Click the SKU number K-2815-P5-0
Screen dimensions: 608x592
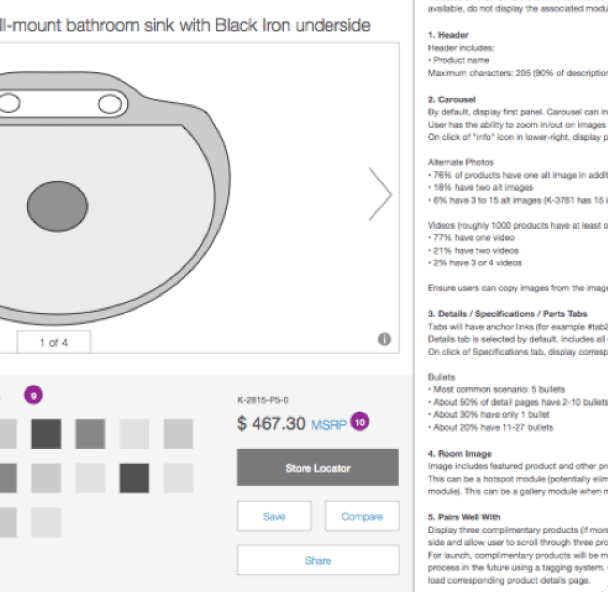263,400
